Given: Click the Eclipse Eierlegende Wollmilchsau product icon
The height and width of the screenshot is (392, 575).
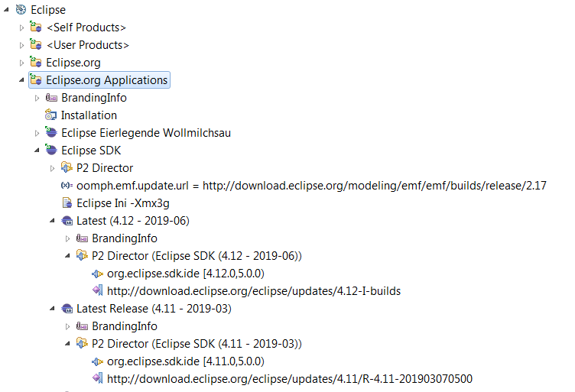Looking at the screenshot, I should click(x=51, y=132).
